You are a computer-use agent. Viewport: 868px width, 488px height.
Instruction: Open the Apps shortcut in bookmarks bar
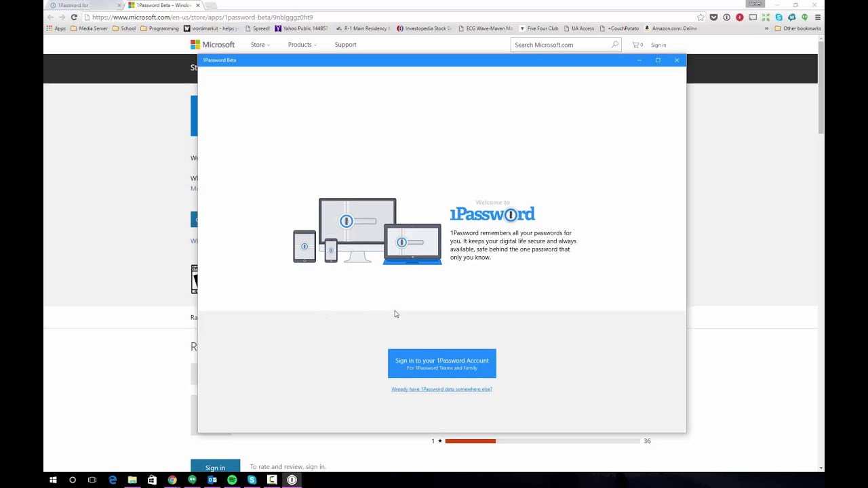pyautogui.click(x=56, y=28)
